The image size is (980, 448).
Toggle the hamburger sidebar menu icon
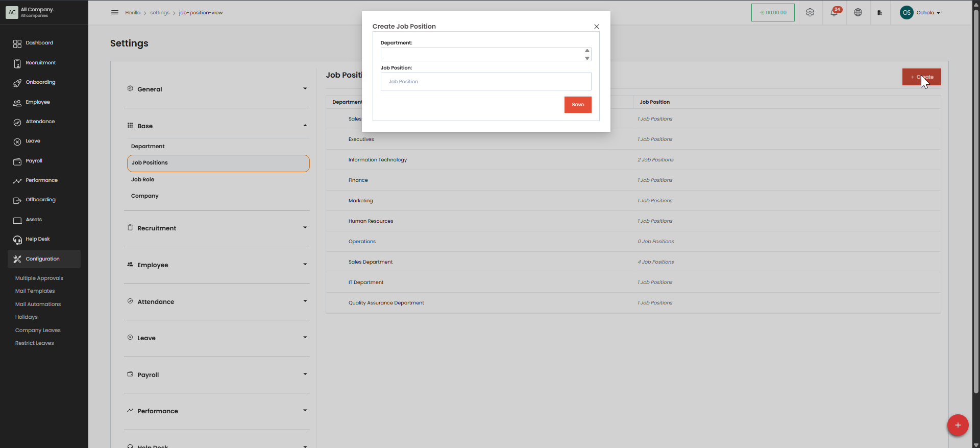(x=115, y=13)
